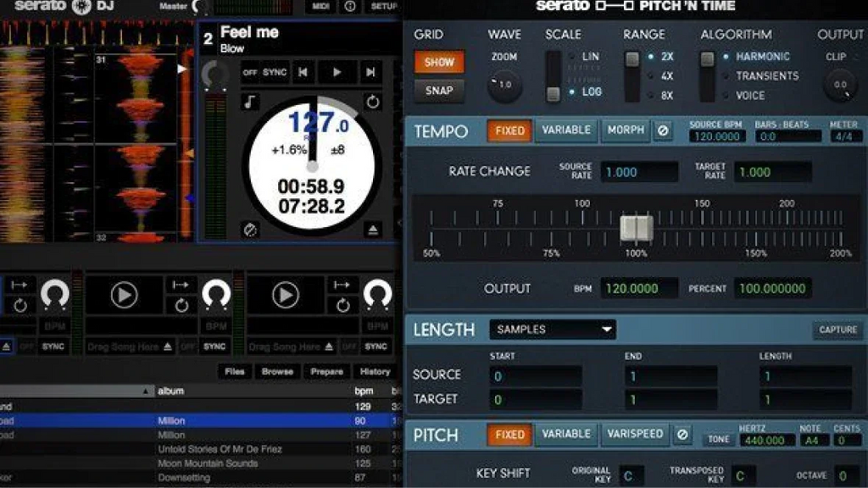Image resolution: width=868 pixels, height=488 pixels.
Task: Click play-mode arrow icon of leftmost sampler slot
Action: click(19, 285)
